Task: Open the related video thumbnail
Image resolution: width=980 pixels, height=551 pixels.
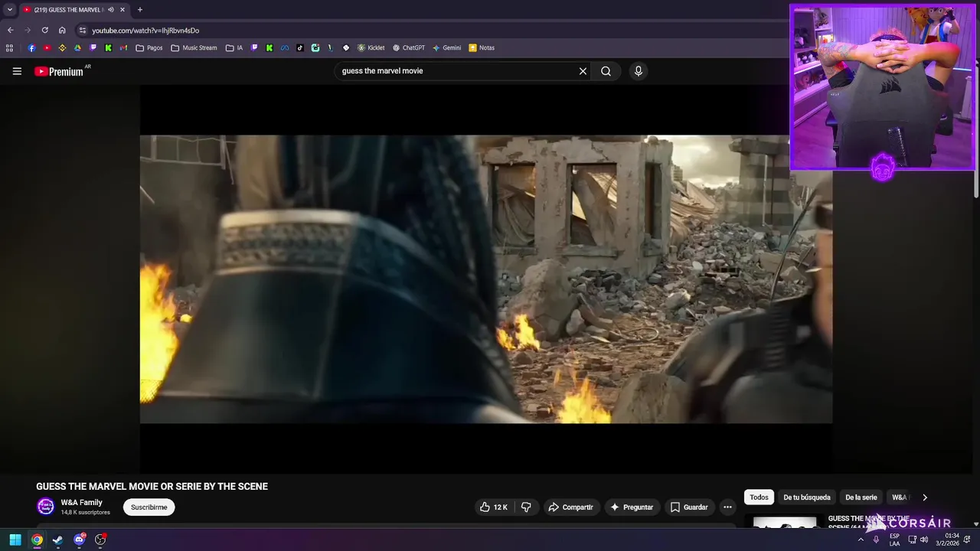Action: 785,523
